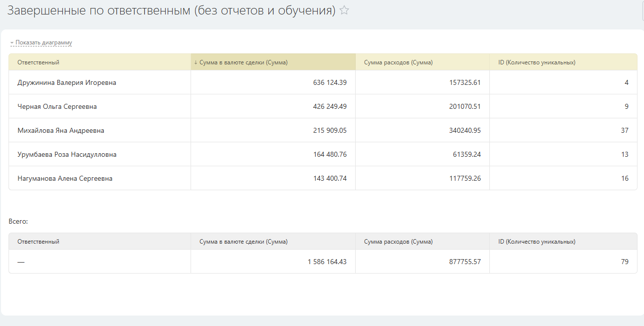Click the 'Показать диаграмму' link

[x=44, y=42]
